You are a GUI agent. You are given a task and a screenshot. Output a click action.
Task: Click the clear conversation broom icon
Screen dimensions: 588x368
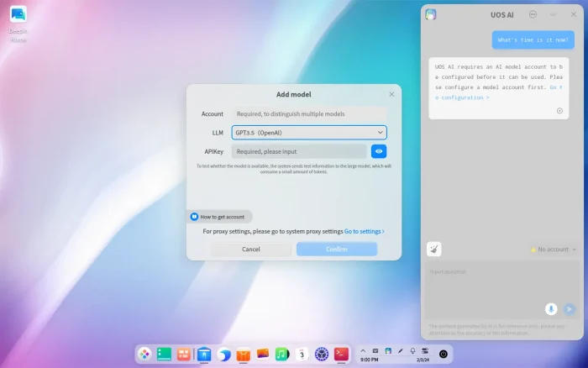(x=433, y=249)
